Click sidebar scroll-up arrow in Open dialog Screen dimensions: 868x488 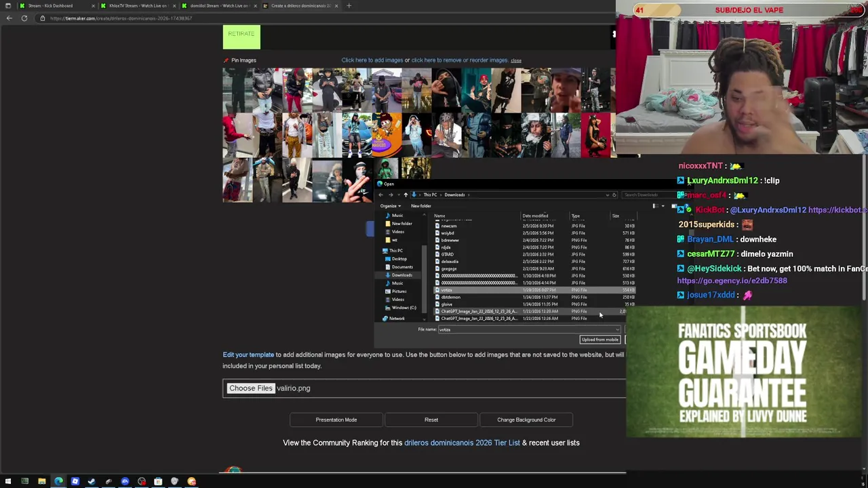click(425, 215)
